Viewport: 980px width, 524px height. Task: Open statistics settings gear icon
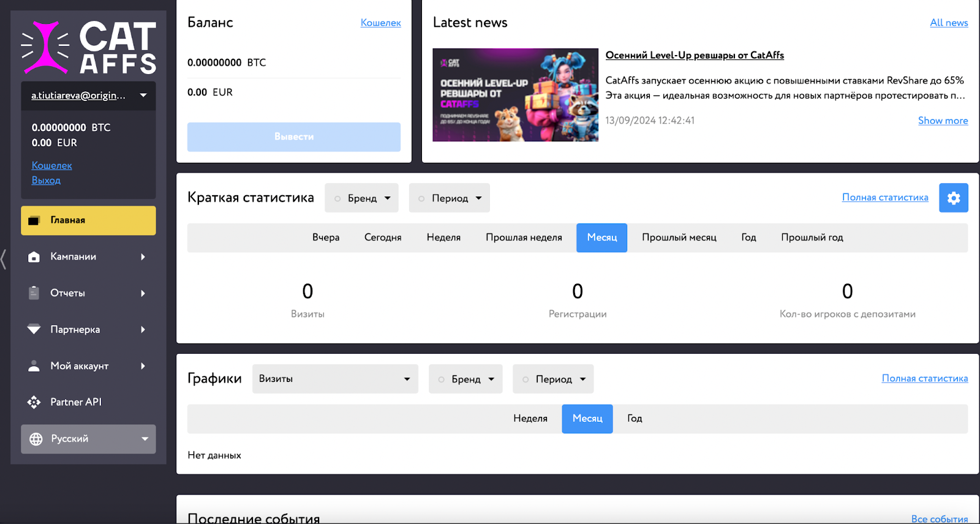point(953,198)
